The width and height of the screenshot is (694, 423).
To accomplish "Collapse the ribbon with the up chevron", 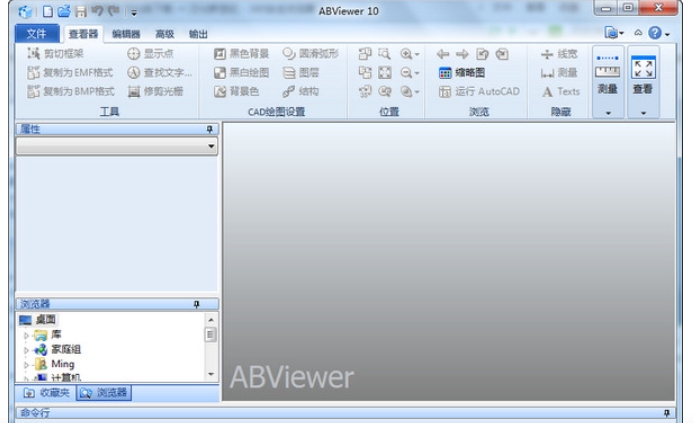I will (x=638, y=33).
